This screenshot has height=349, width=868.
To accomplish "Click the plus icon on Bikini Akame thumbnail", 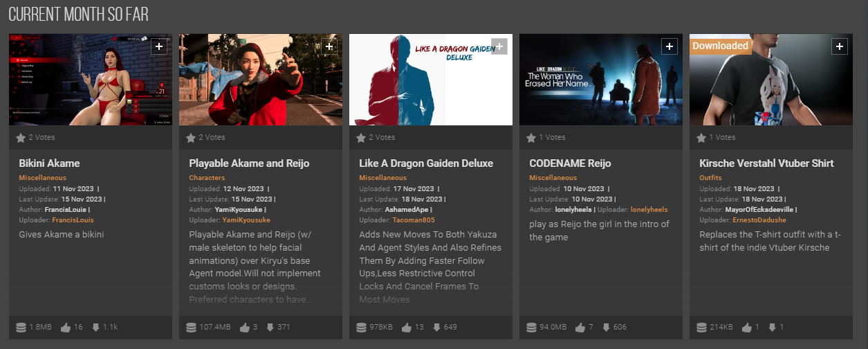I will 159,46.
